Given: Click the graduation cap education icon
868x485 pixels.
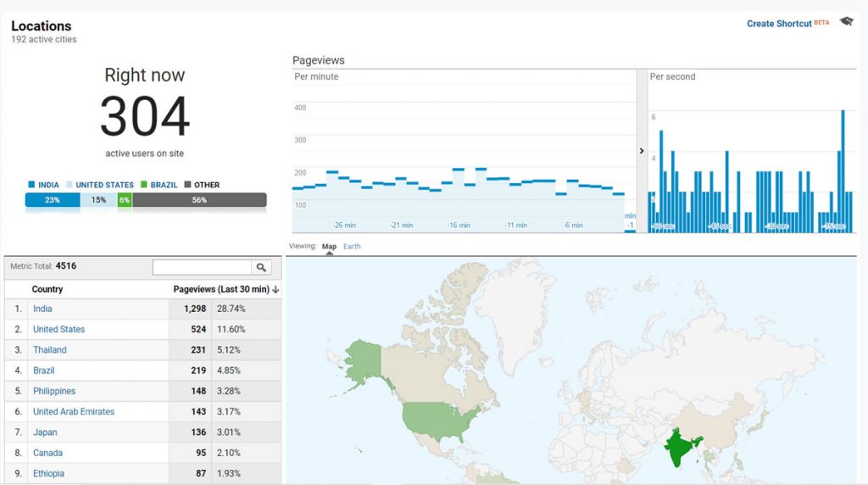Looking at the screenshot, I should (846, 22).
